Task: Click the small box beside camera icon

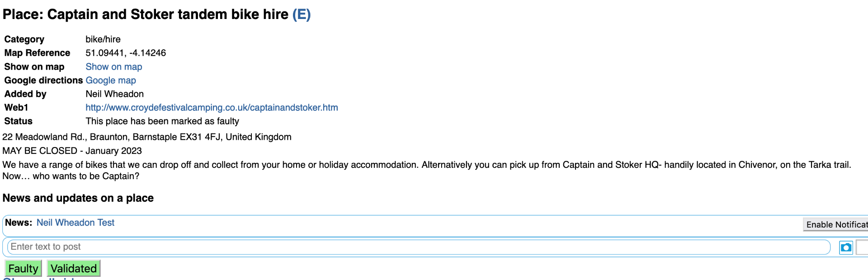Action: pos(862,247)
